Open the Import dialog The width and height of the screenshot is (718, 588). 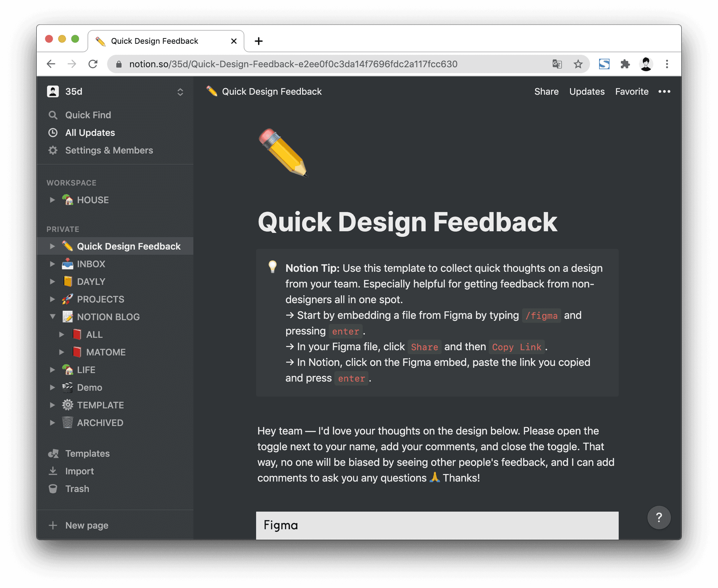point(115,471)
